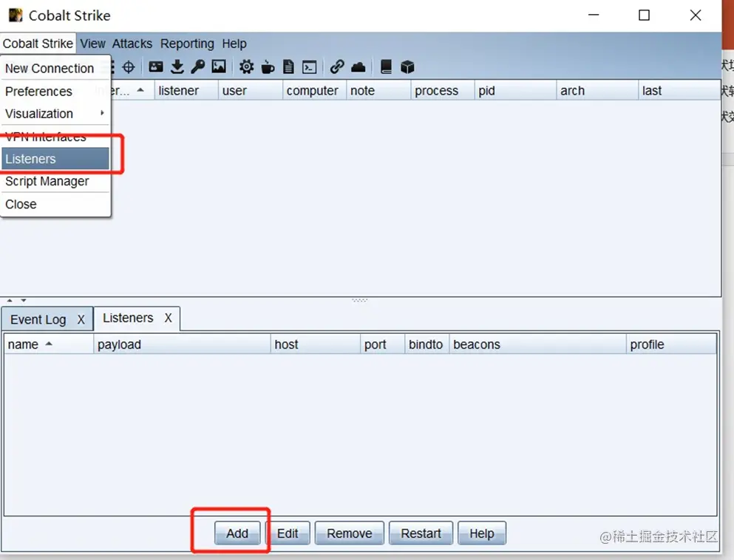The width and height of the screenshot is (734, 560).
Task: Click the Restart listener button
Action: click(x=421, y=533)
